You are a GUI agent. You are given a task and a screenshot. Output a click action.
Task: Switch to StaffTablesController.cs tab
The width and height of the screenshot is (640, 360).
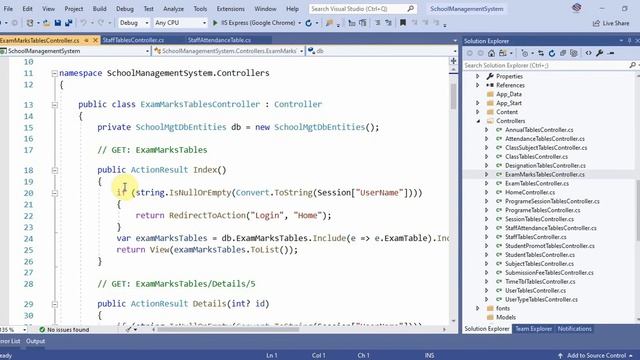(133, 40)
